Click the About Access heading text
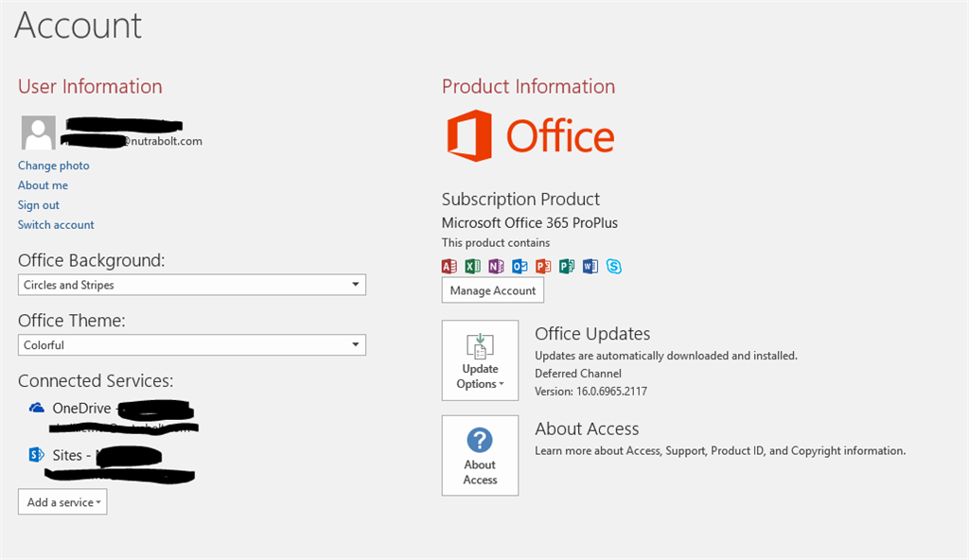 (587, 429)
